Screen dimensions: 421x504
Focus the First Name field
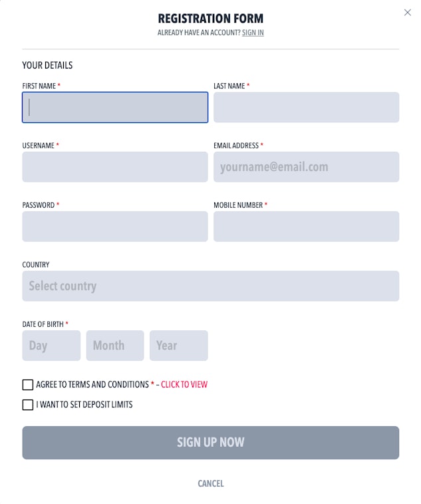(115, 107)
